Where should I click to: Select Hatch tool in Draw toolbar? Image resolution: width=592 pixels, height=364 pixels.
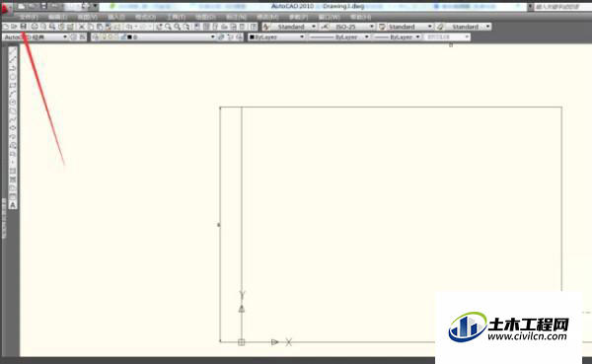[x=13, y=171]
